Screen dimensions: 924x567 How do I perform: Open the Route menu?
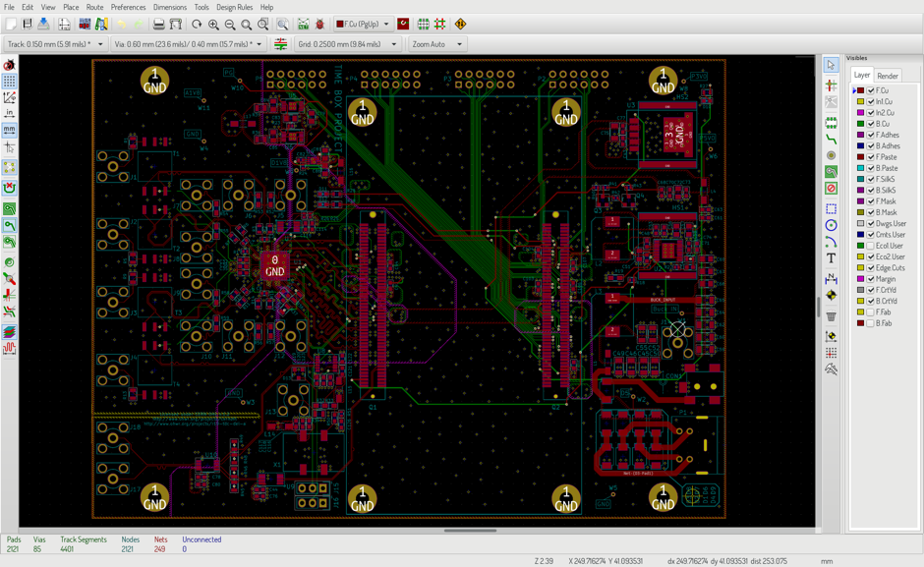point(94,7)
